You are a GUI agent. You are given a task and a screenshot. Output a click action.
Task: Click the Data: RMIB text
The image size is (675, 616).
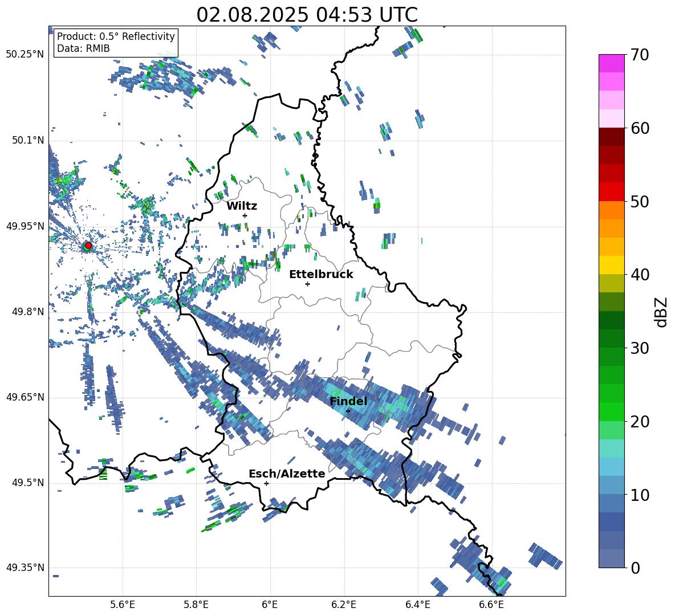[83, 48]
